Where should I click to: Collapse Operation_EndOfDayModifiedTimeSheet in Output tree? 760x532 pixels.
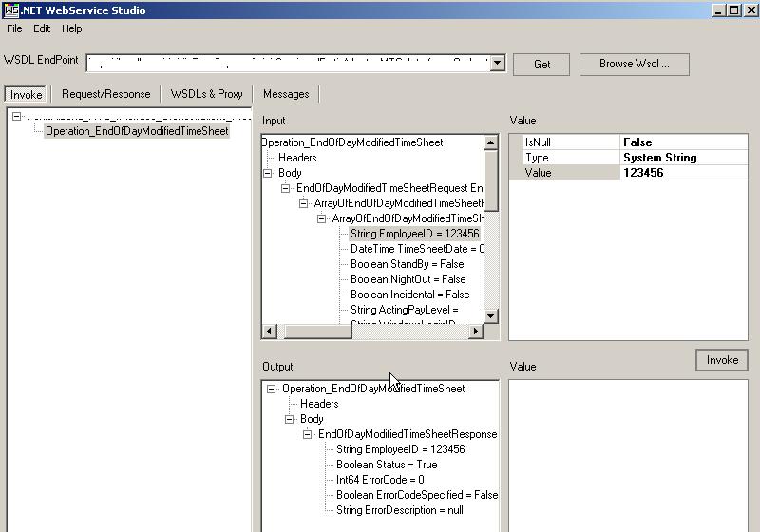click(272, 389)
